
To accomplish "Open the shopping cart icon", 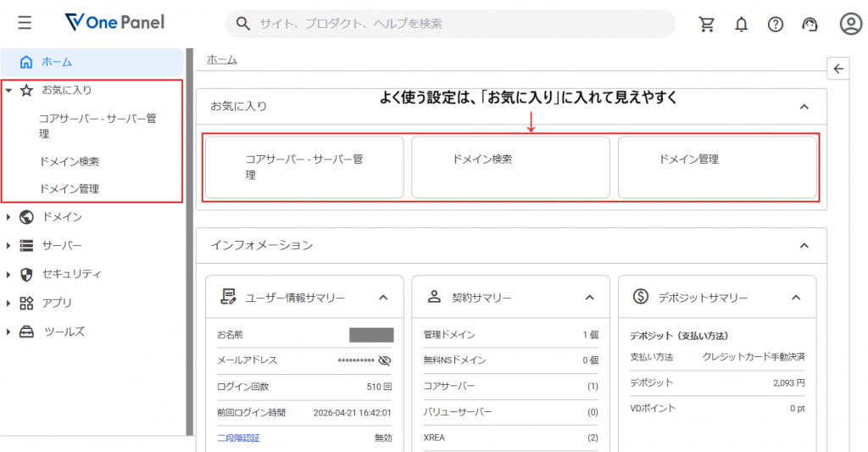I will click(706, 24).
